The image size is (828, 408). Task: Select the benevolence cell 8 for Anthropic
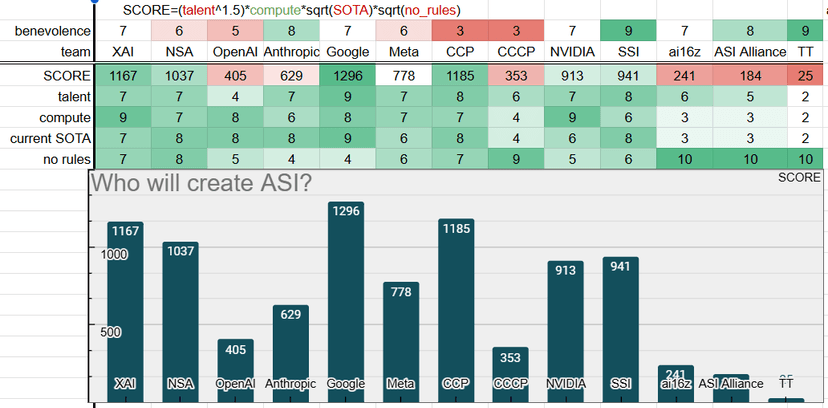(291, 31)
